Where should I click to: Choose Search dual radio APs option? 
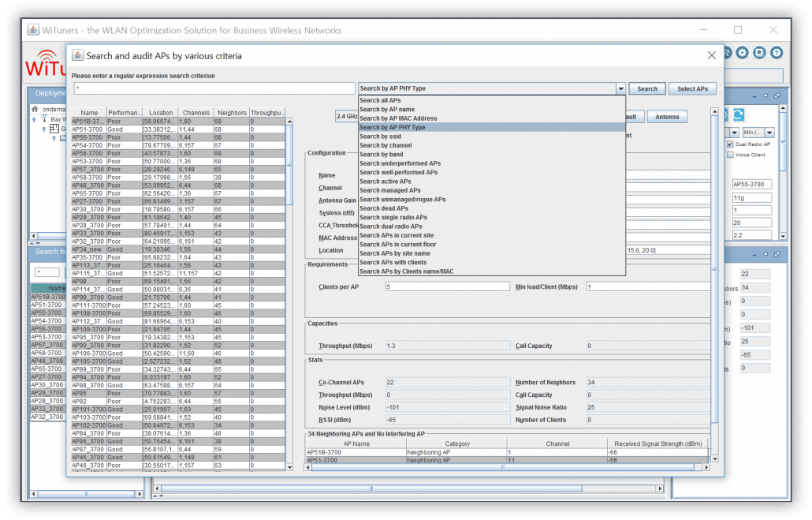(491, 226)
